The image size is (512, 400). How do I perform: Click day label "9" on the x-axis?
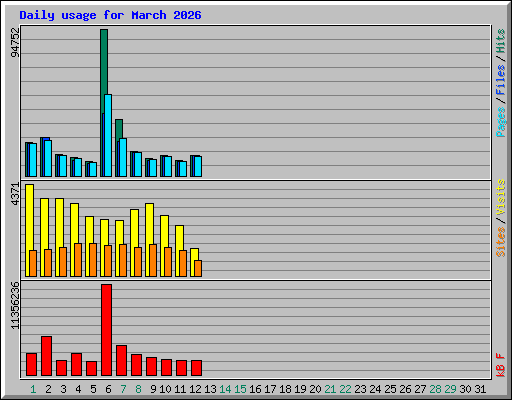point(153,389)
